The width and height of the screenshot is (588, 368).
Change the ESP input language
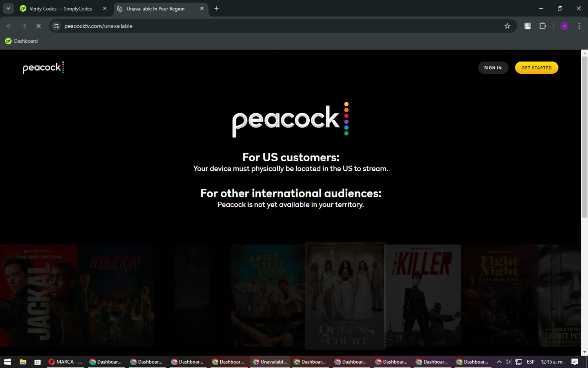531,362
